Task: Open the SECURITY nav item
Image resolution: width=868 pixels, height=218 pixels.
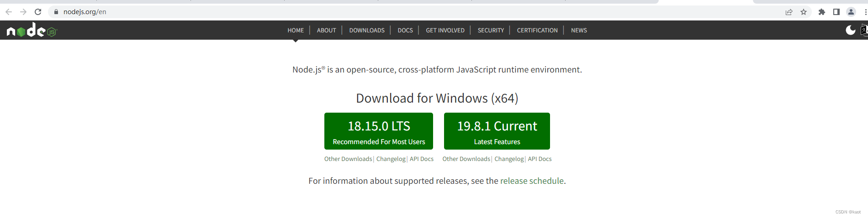Action: (x=491, y=31)
